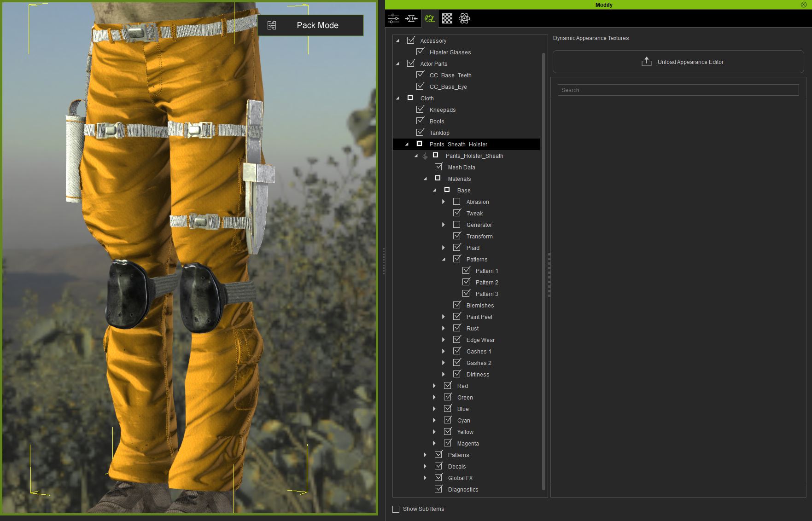The width and height of the screenshot is (812, 521).
Task: Toggle the Boots checkbox
Action: point(420,121)
